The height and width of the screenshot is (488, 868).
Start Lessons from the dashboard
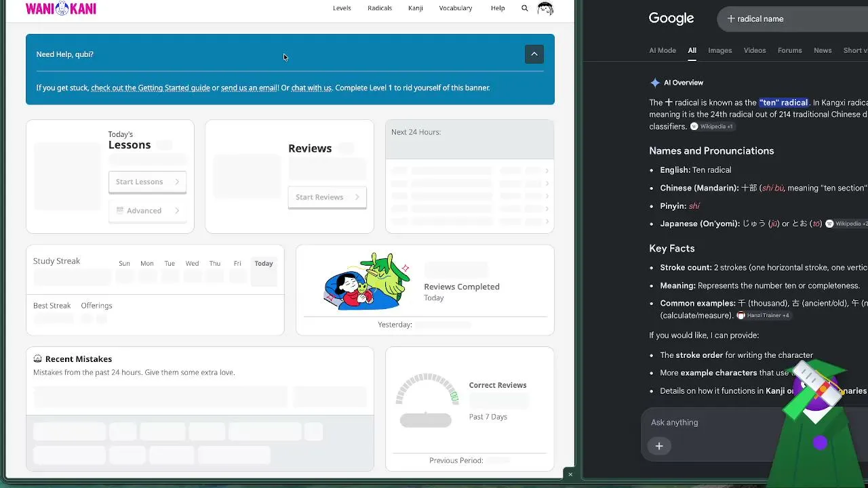[x=147, y=182]
